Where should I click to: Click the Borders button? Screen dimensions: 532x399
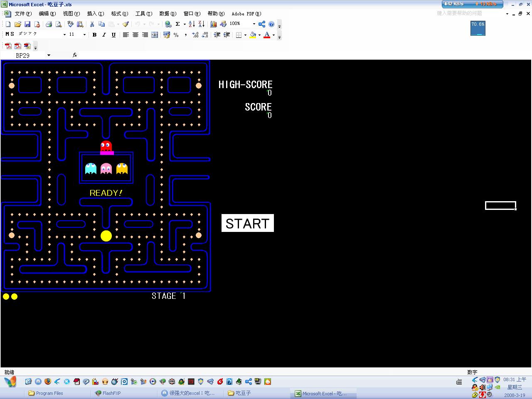pos(239,35)
